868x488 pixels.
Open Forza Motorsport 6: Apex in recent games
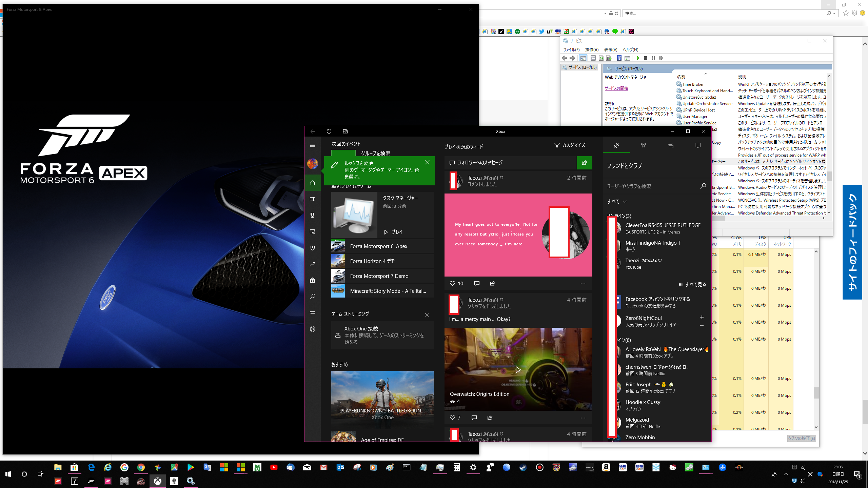(382, 246)
